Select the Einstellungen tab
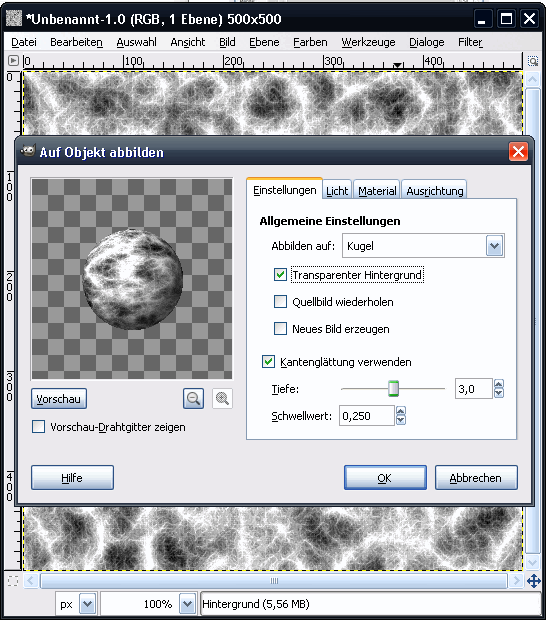The width and height of the screenshot is (546, 620). (x=285, y=190)
